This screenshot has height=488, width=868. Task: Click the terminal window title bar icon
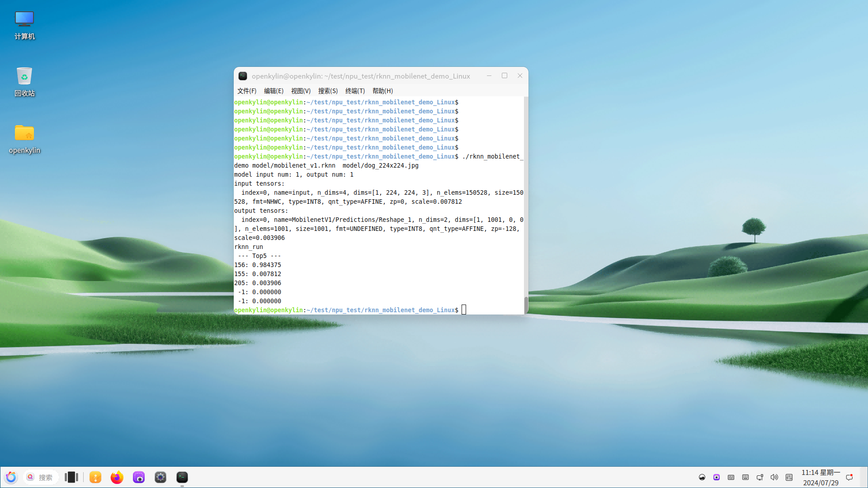243,76
